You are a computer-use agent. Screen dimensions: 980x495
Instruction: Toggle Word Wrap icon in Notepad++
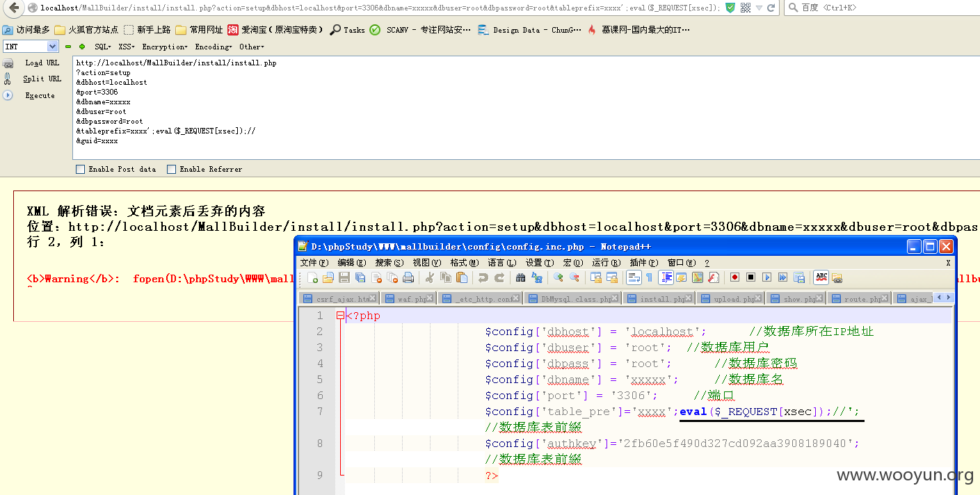(634, 277)
